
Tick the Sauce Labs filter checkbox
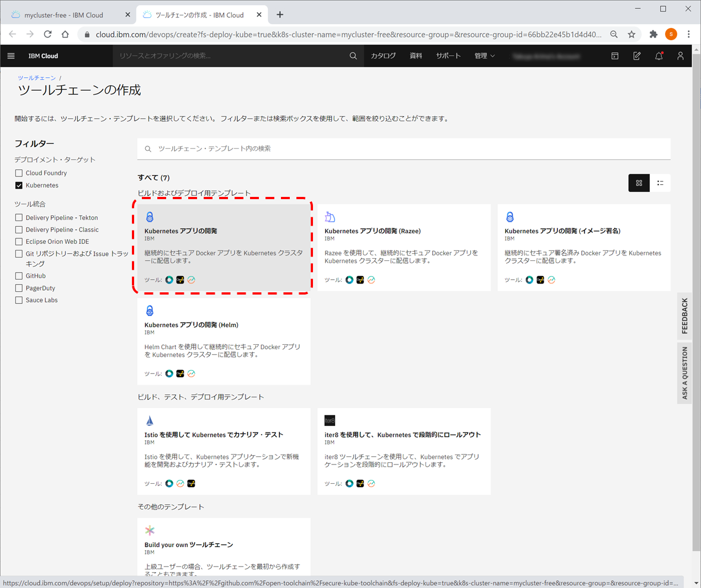[19, 300]
